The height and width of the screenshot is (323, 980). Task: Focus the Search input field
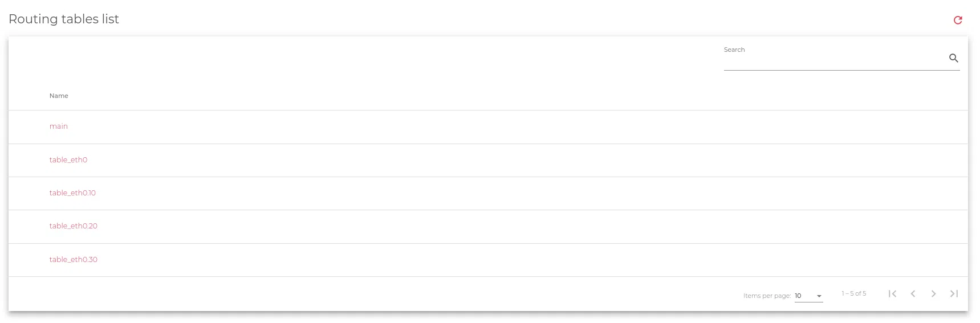click(832, 60)
